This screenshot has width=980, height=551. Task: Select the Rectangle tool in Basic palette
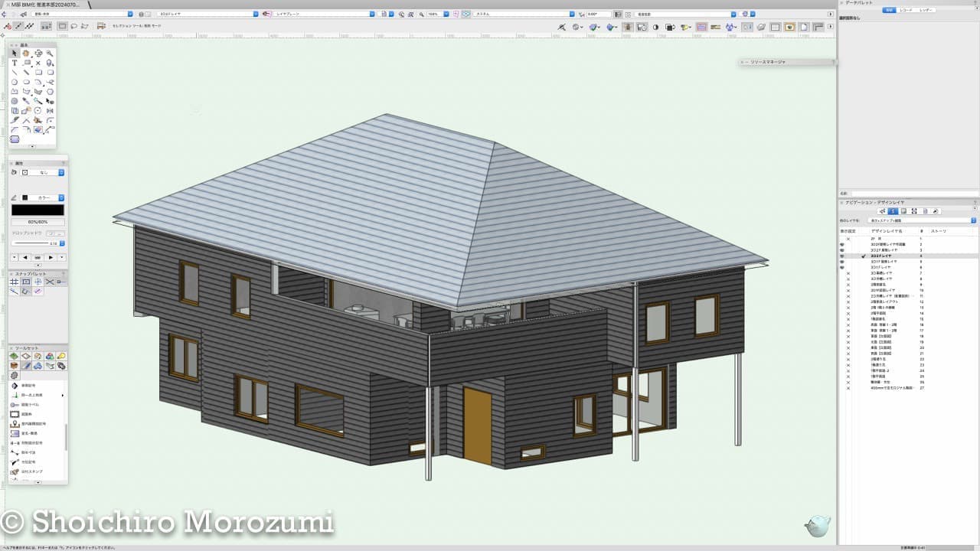tap(38, 73)
